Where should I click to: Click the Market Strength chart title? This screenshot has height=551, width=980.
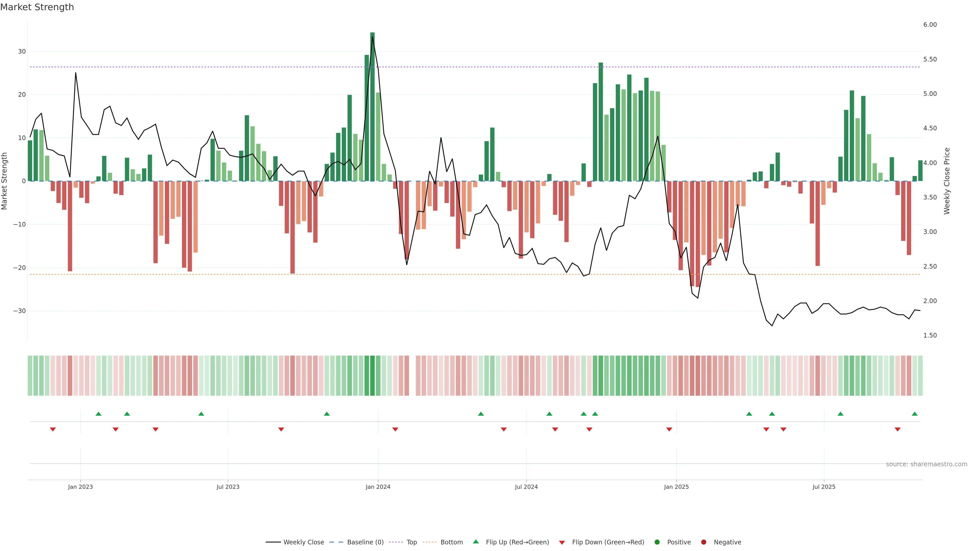point(37,7)
